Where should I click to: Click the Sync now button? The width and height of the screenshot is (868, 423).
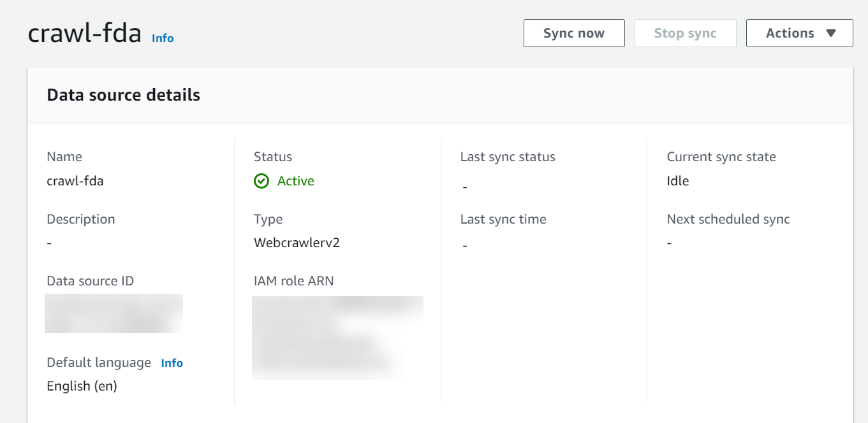573,32
